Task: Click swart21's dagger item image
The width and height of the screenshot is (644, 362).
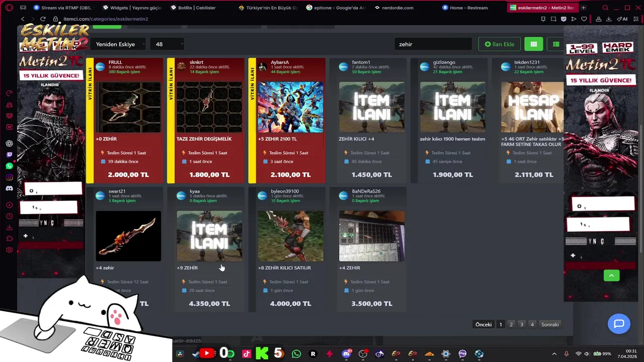Action: [x=128, y=236]
